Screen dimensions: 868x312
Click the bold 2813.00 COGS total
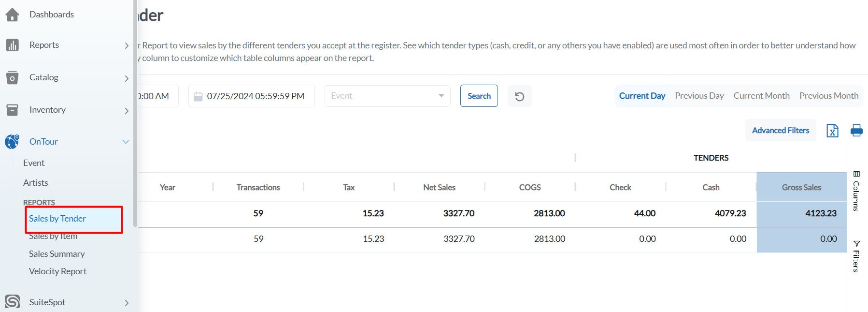[550, 213]
